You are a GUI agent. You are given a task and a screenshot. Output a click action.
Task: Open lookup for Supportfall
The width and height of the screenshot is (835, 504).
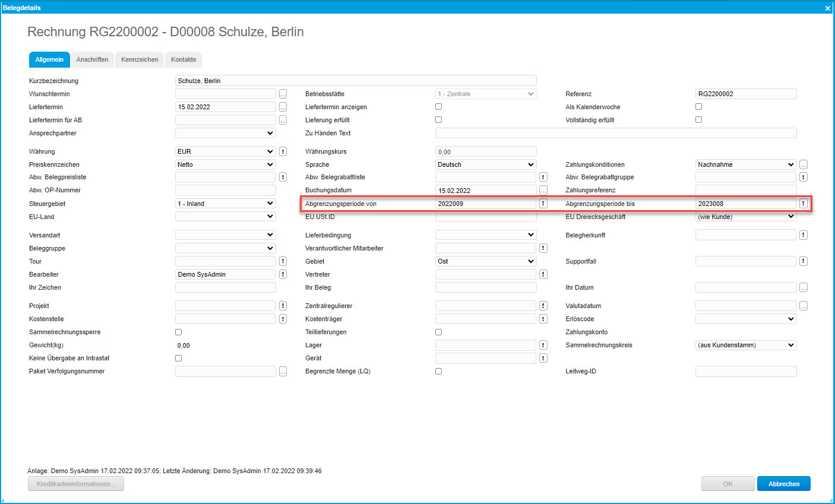[x=804, y=261]
